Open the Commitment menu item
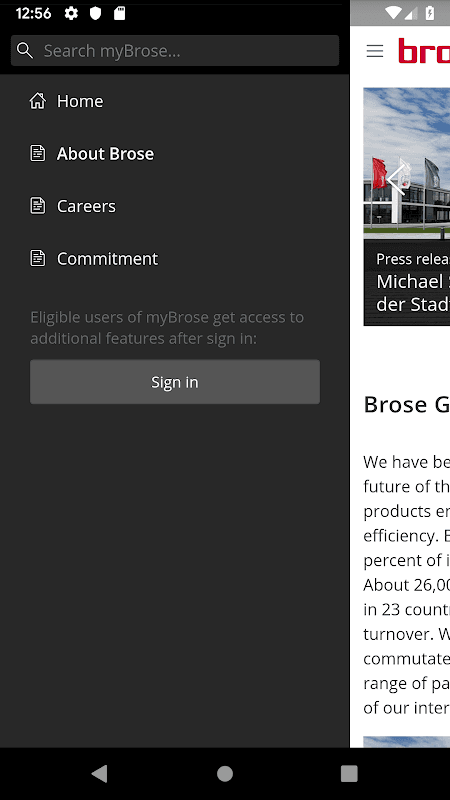450x800 pixels. coord(107,259)
